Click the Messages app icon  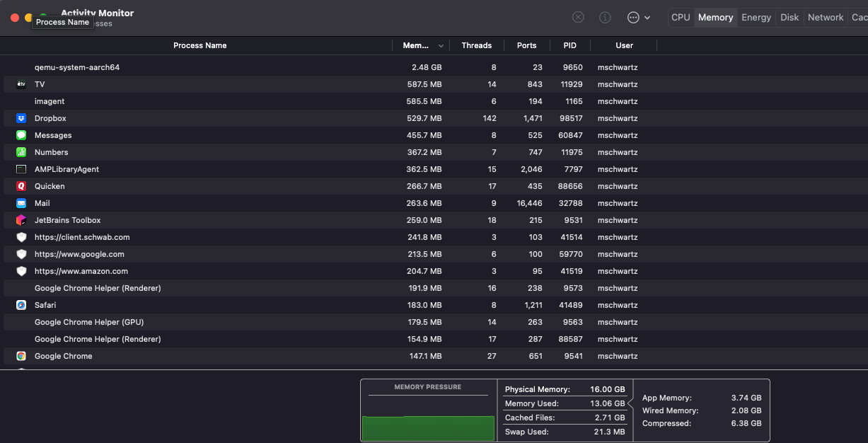pyautogui.click(x=21, y=135)
